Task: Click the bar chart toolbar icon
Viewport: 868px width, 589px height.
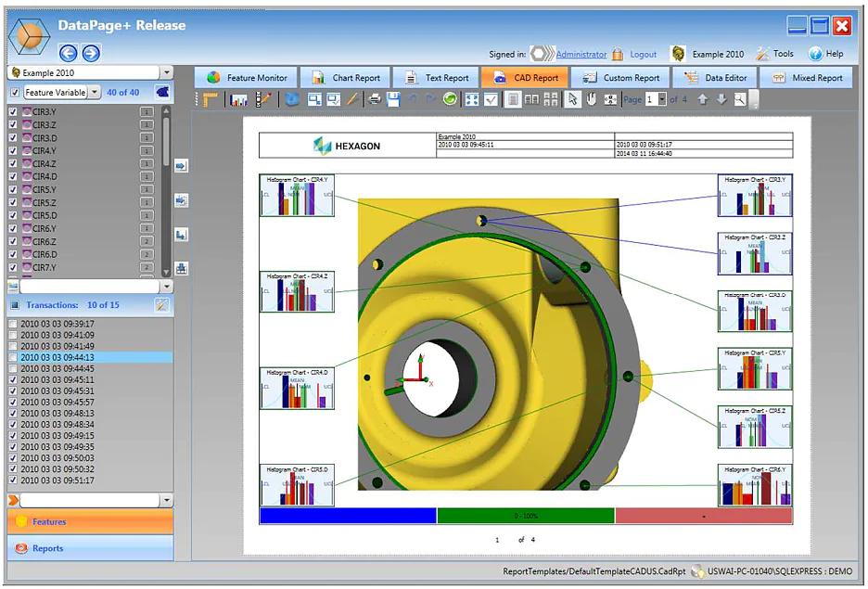Action: 238,99
